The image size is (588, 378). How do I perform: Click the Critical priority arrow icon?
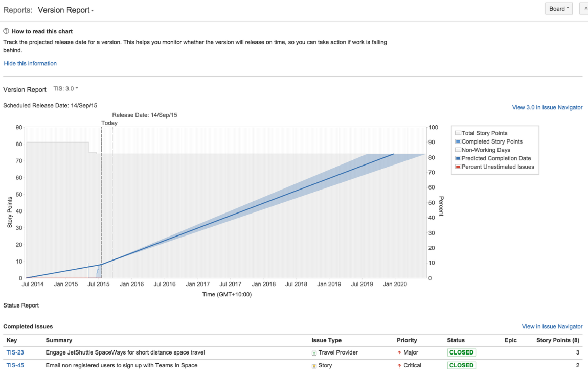click(399, 365)
